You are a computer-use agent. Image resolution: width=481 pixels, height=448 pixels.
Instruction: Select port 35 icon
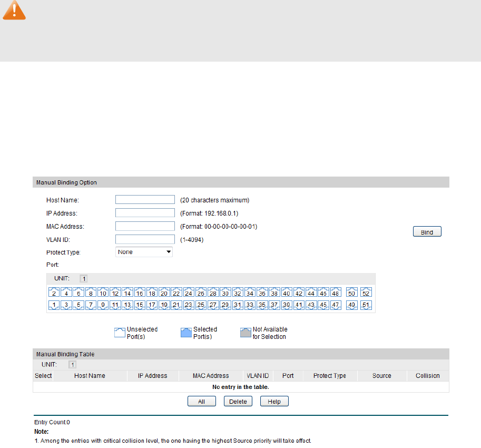(x=262, y=305)
